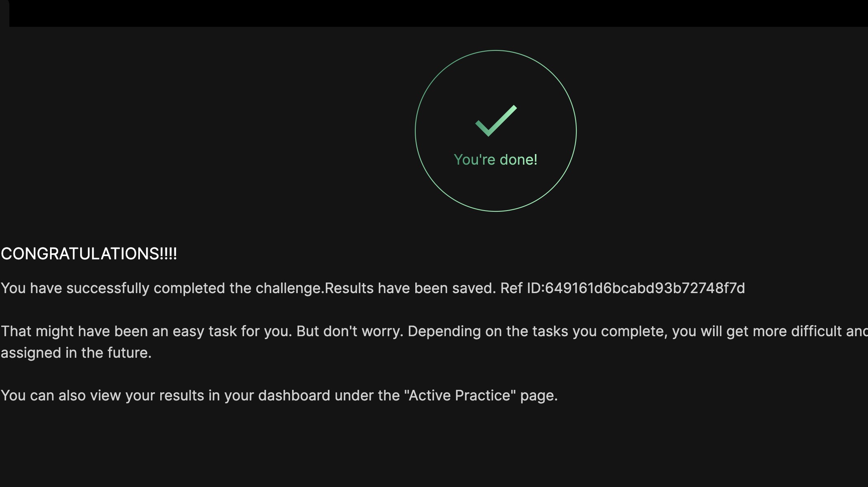Image resolution: width=868 pixels, height=487 pixels.
Task: Click the "Ref ID:" label
Action: pyautogui.click(x=522, y=288)
